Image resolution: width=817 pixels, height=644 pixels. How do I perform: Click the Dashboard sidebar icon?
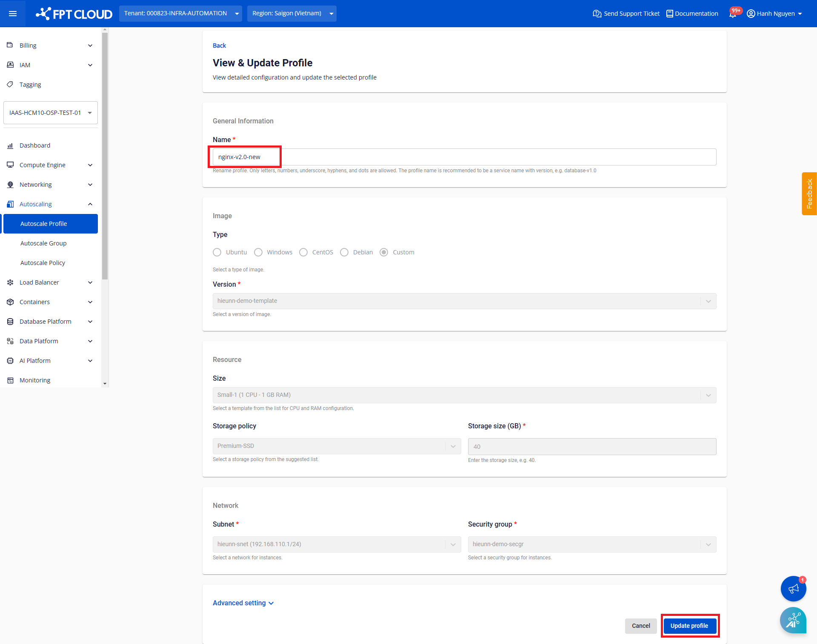point(10,145)
